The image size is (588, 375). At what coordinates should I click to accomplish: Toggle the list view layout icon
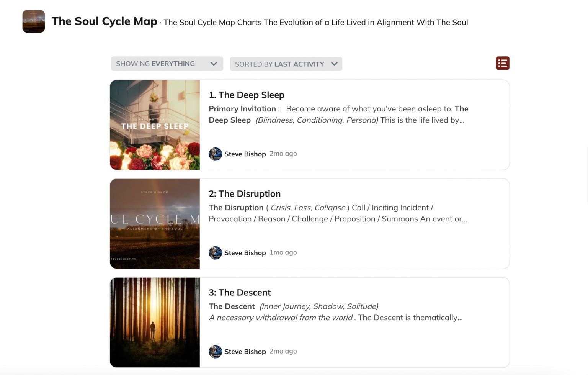click(x=502, y=63)
